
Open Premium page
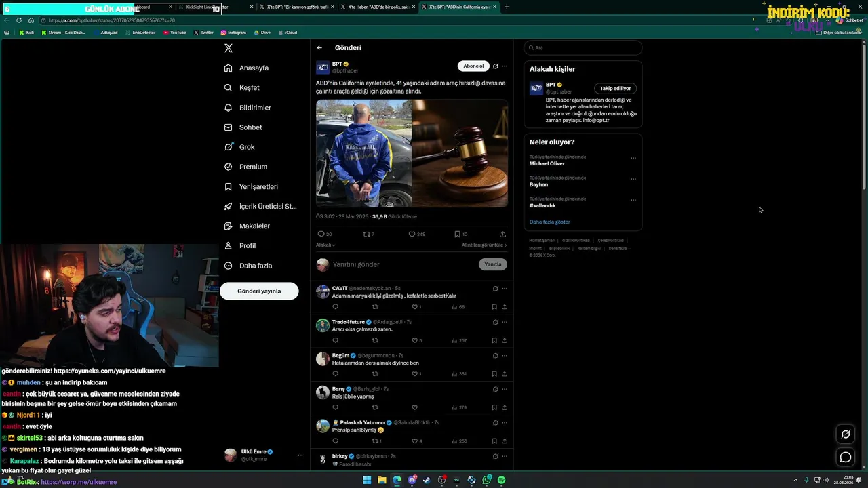[x=245, y=167]
